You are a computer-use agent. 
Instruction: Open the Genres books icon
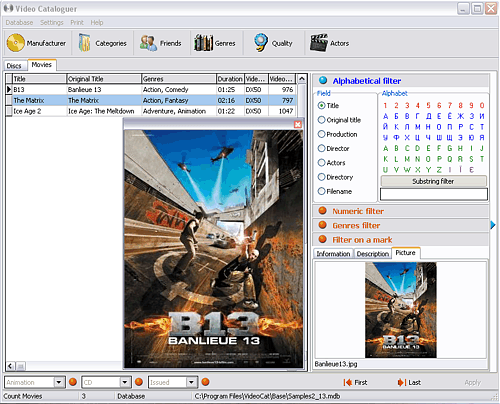(203, 43)
